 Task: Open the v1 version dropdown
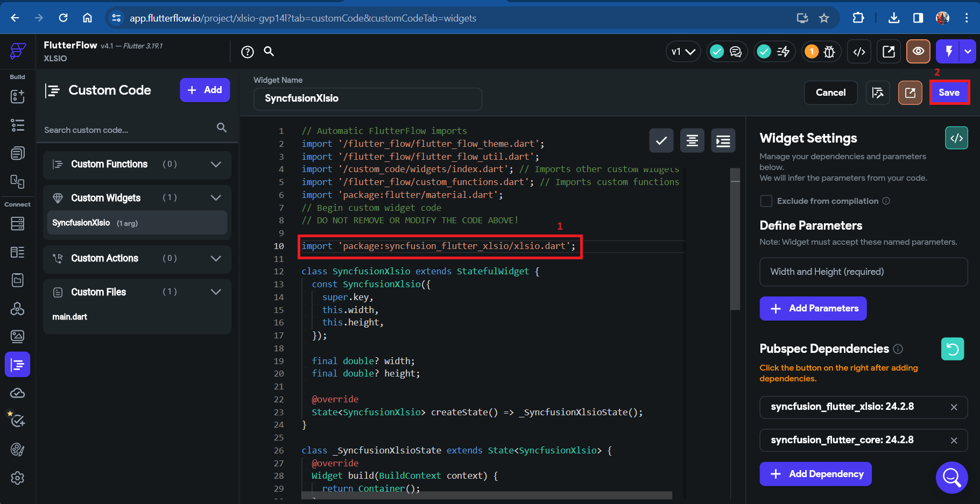click(x=683, y=52)
